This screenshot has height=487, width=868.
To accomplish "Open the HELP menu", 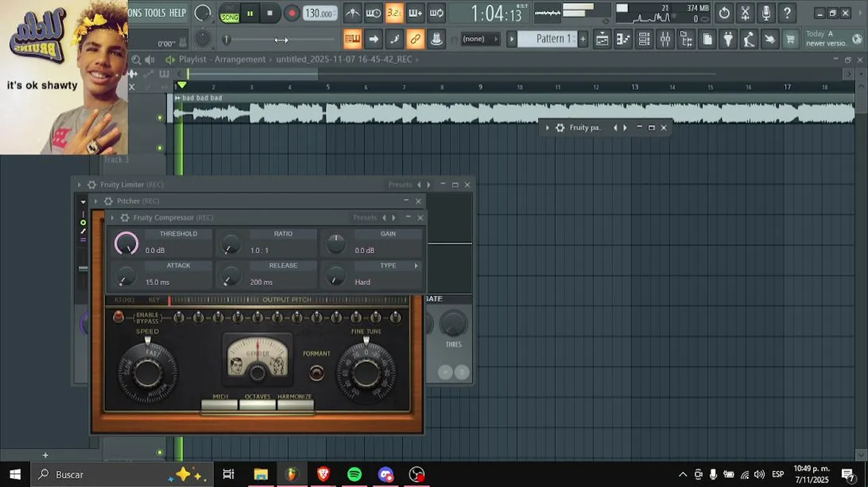I will [177, 13].
